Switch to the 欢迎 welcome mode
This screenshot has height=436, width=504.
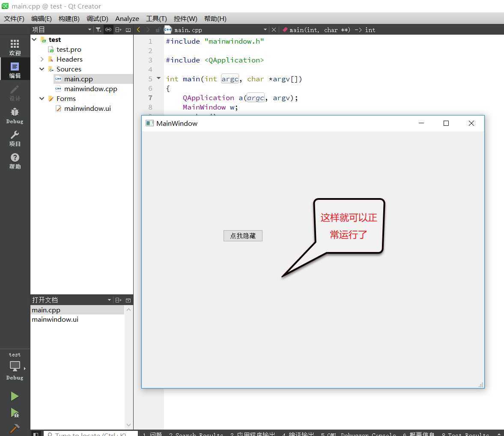[15, 47]
